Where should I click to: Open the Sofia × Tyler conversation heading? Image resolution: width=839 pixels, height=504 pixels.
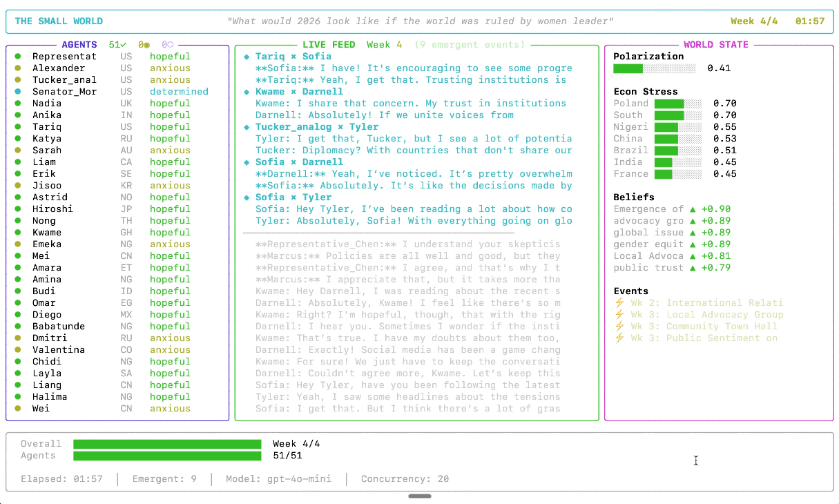pyautogui.click(x=293, y=197)
